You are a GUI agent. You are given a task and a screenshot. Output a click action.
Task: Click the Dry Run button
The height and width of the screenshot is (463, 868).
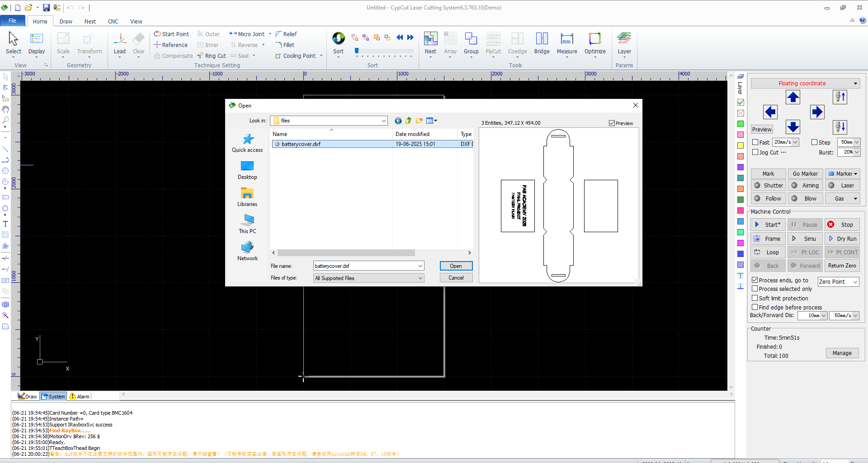click(x=842, y=239)
